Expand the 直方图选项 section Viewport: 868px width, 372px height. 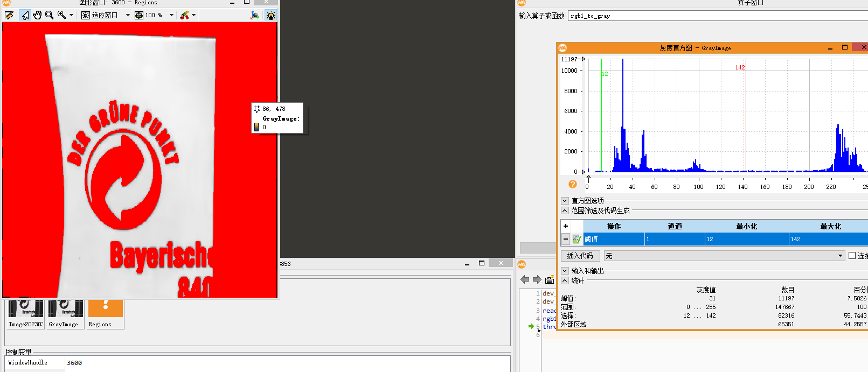coord(565,201)
